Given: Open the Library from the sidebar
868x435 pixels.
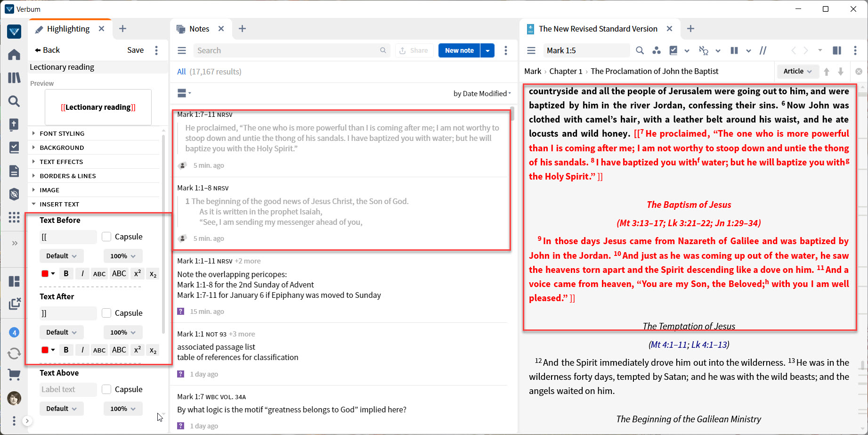Looking at the screenshot, I should tap(14, 77).
